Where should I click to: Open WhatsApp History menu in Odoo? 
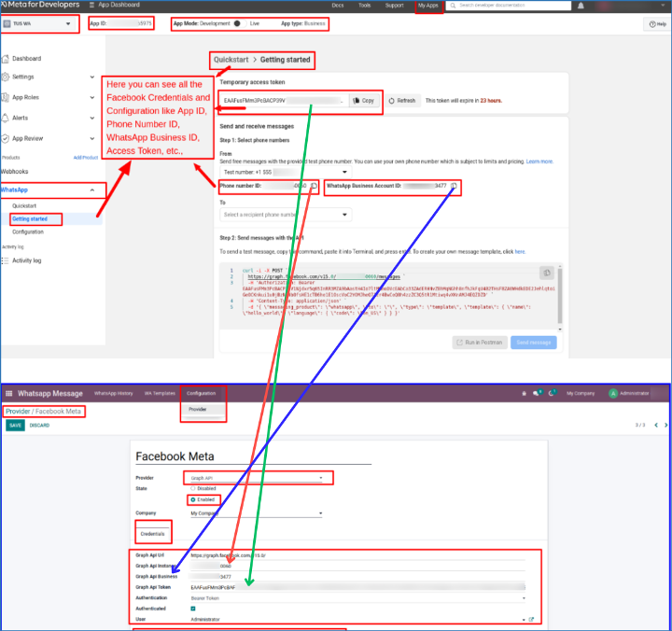tap(114, 393)
